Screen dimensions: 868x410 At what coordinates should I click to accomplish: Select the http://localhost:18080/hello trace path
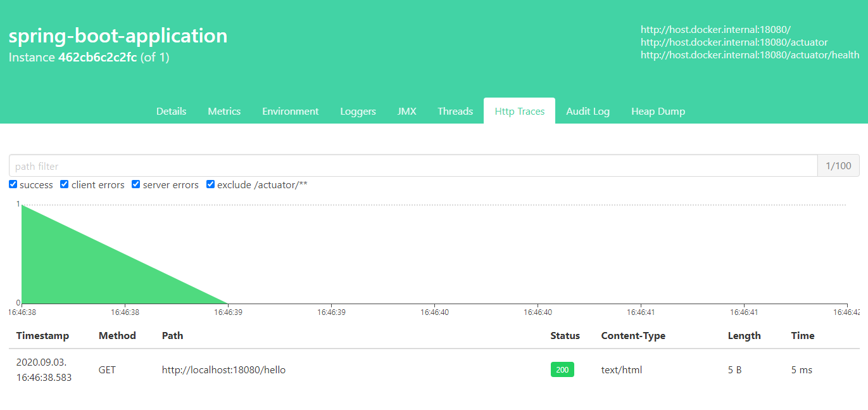coord(224,370)
